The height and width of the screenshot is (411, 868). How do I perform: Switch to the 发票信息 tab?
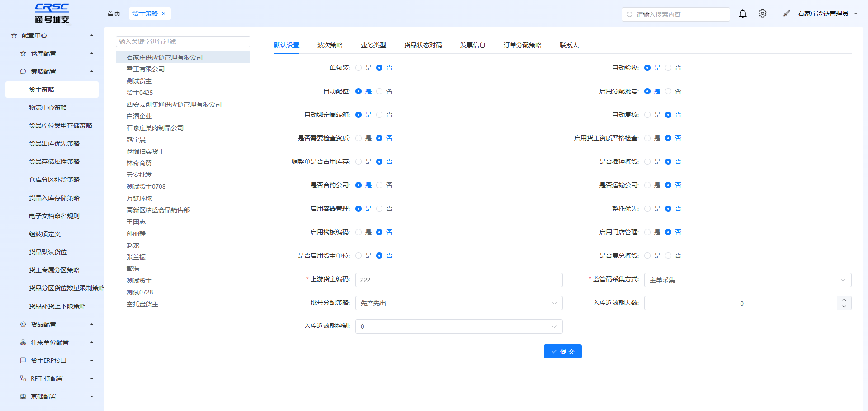pos(473,45)
